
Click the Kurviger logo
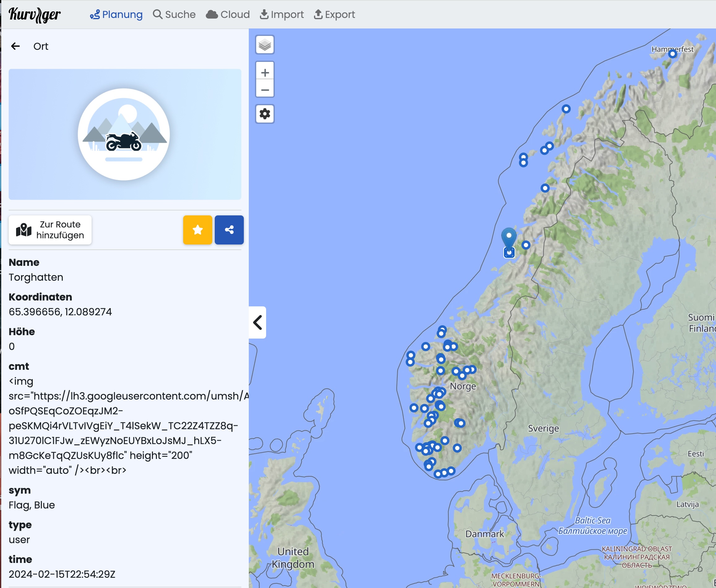click(35, 15)
